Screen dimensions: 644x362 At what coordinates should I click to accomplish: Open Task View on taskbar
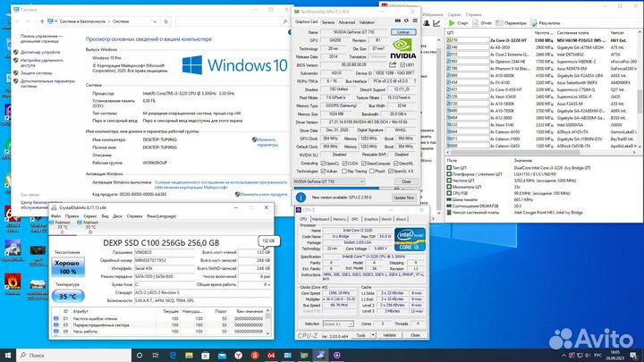(156, 355)
